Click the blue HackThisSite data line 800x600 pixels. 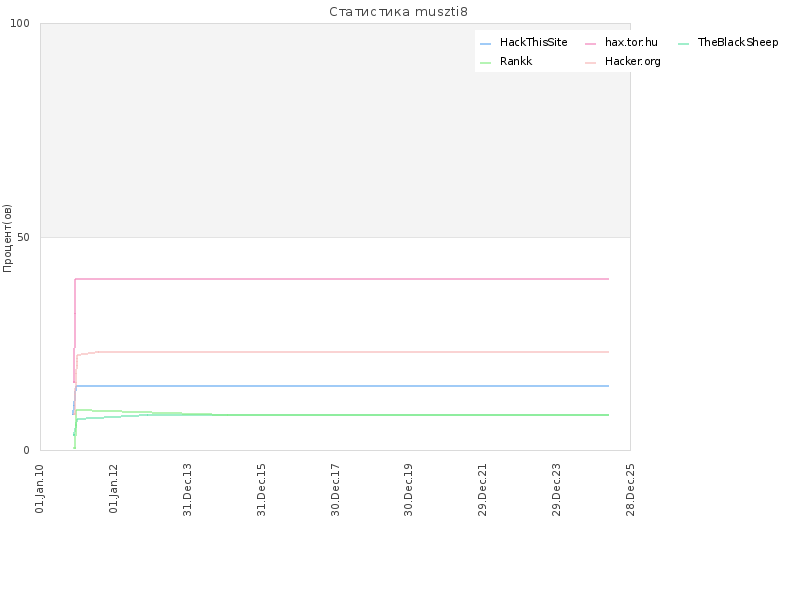342,386
